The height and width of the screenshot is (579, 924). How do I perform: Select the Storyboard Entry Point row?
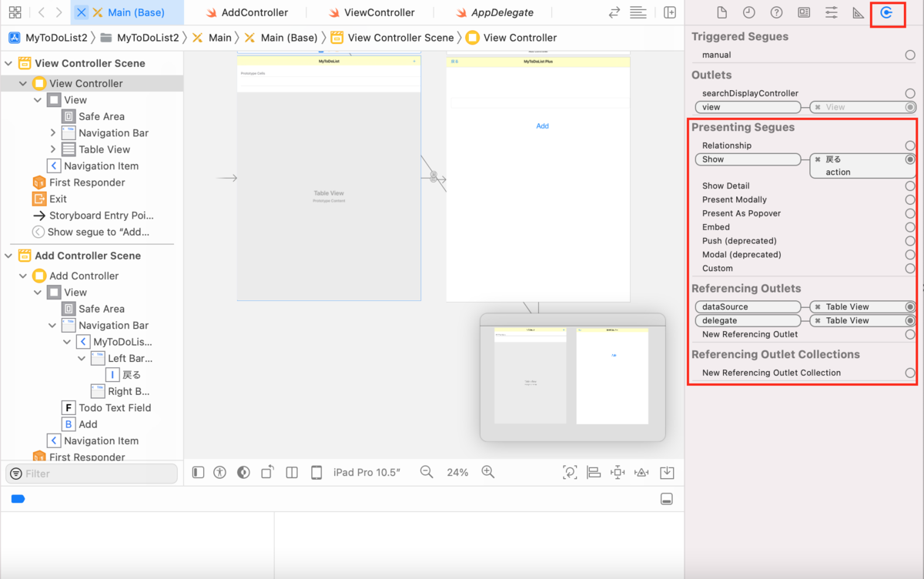[93, 216]
